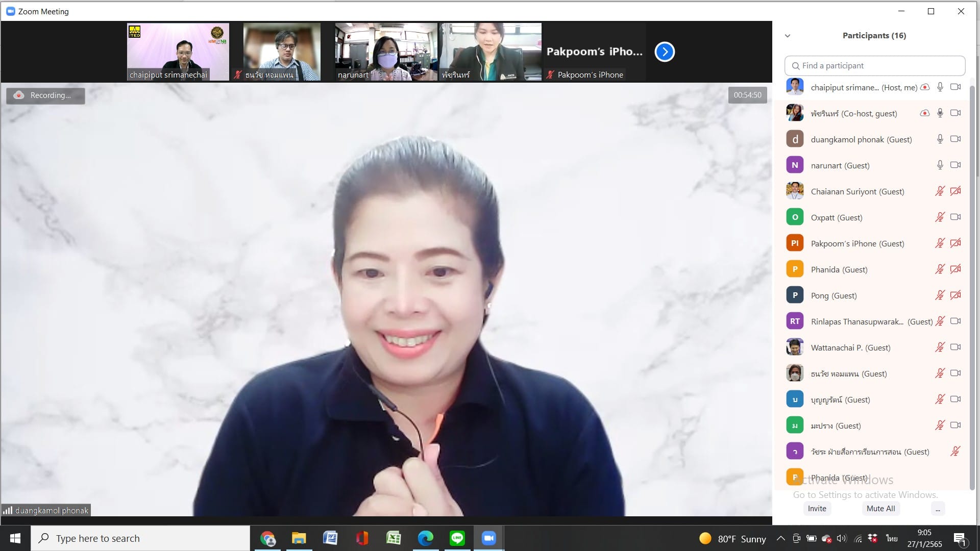Open Chrome from the taskbar

tap(267, 538)
